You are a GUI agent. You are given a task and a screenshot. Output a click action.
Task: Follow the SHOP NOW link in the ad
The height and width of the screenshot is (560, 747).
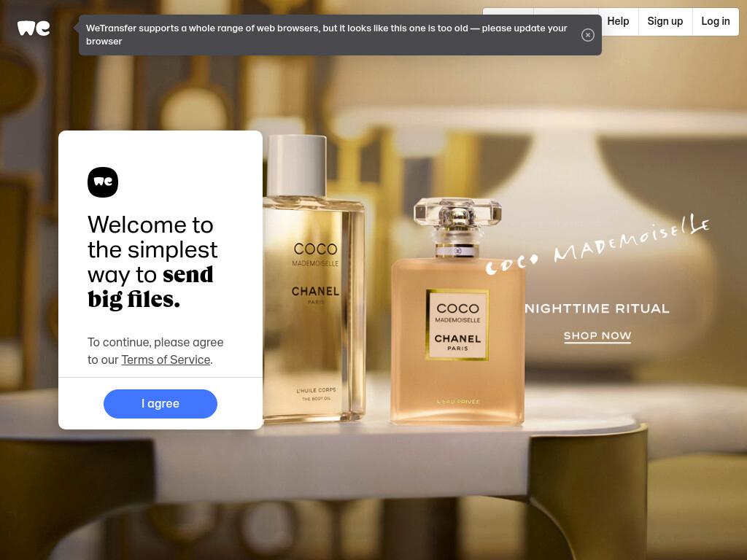[x=597, y=335]
